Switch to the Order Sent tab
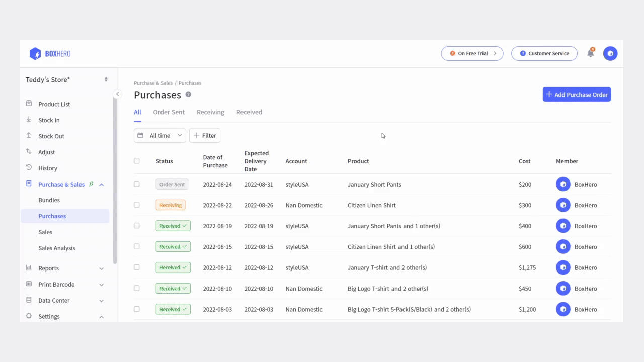The image size is (644, 362). [169, 112]
